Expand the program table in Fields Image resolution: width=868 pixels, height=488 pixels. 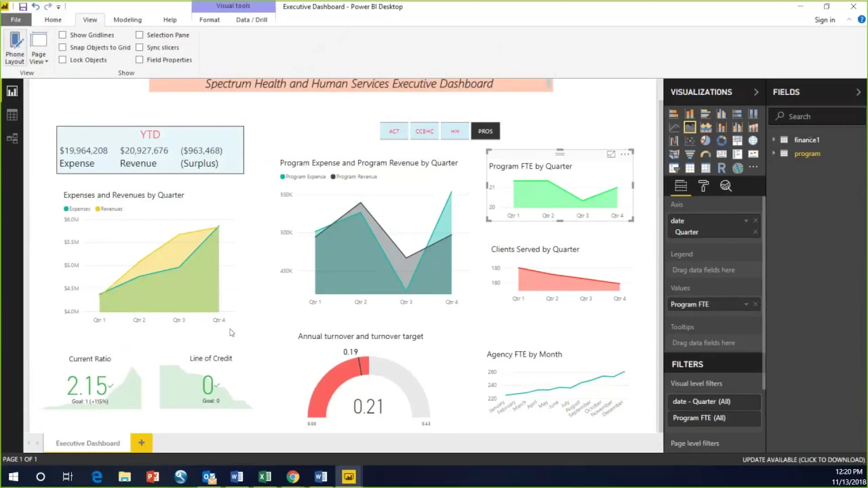click(774, 153)
